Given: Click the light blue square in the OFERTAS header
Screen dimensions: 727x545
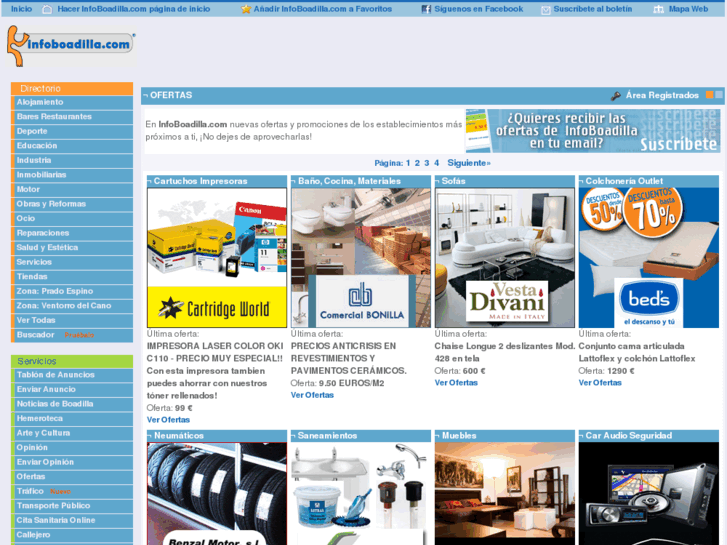Looking at the screenshot, I should click(x=719, y=95).
